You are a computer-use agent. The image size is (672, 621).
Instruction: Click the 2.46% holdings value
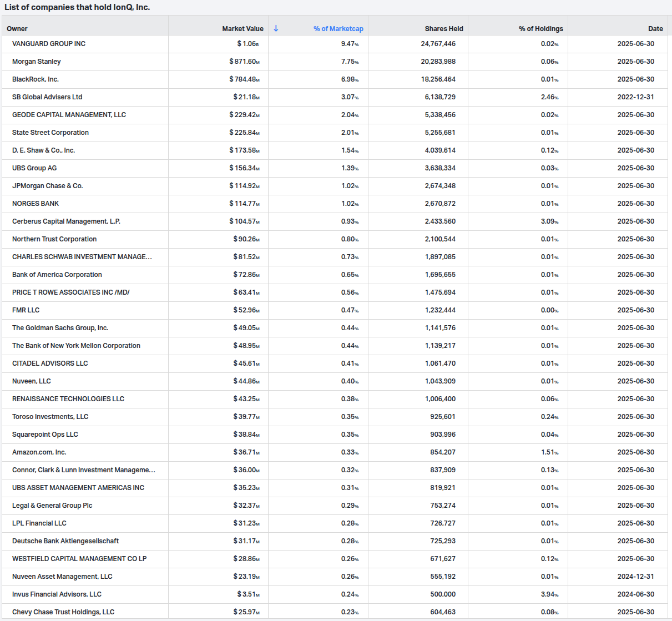pos(550,97)
